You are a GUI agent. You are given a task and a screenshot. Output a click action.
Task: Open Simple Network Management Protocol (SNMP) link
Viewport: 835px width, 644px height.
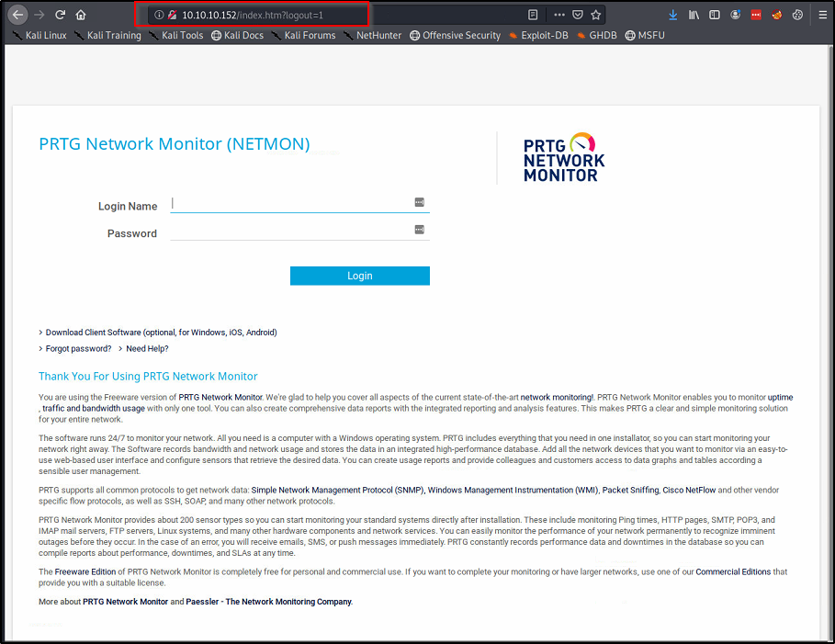[338, 490]
